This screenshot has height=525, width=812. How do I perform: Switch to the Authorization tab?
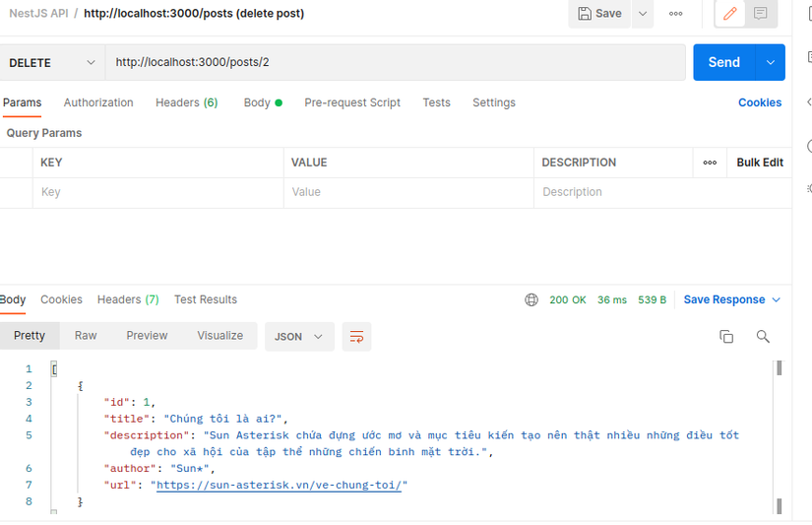click(x=98, y=102)
